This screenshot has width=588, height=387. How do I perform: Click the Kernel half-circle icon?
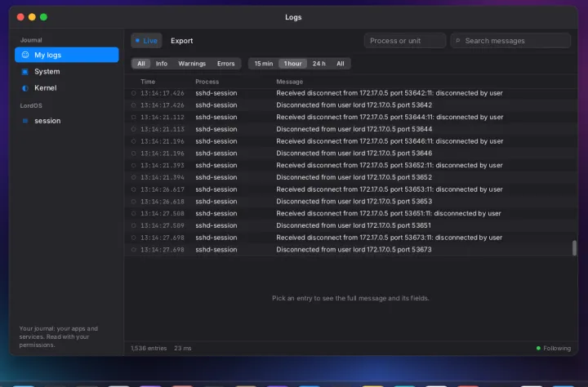point(25,88)
